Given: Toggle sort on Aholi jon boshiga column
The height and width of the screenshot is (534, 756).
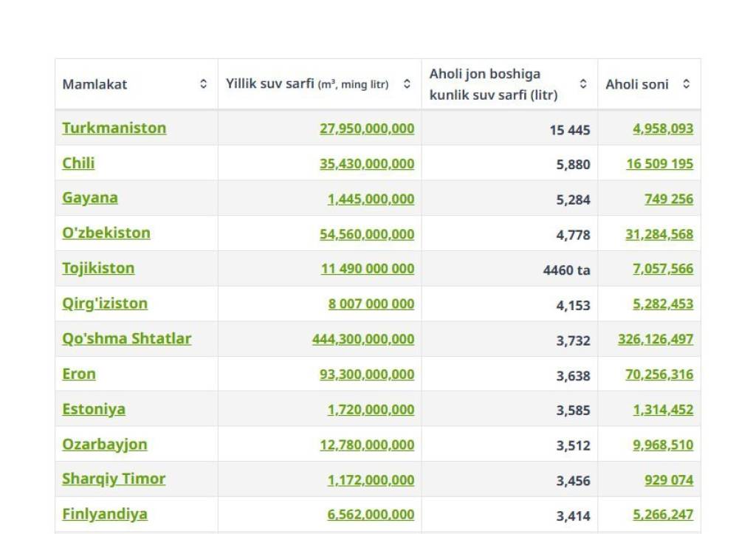Looking at the screenshot, I should 583,84.
